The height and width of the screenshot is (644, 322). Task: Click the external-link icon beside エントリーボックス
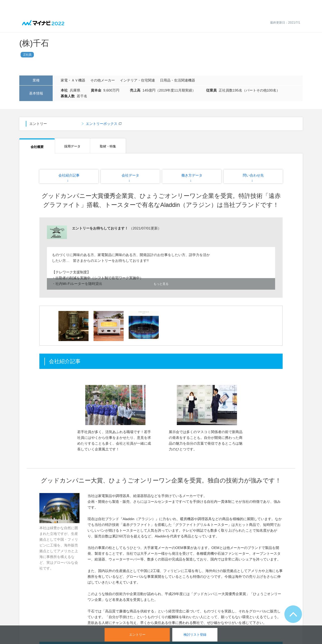120,124
